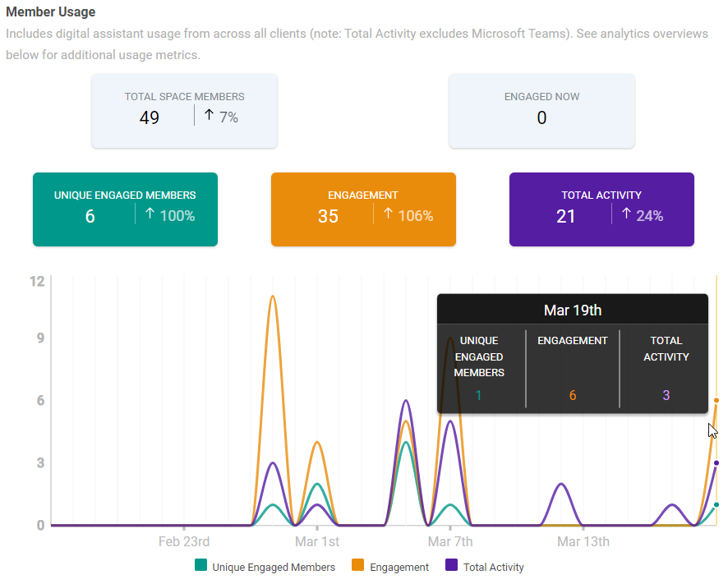Viewport: 728px width, 584px height.
Task: Toggle Unique Engaged Members legend swatch
Action: [x=200, y=565]
